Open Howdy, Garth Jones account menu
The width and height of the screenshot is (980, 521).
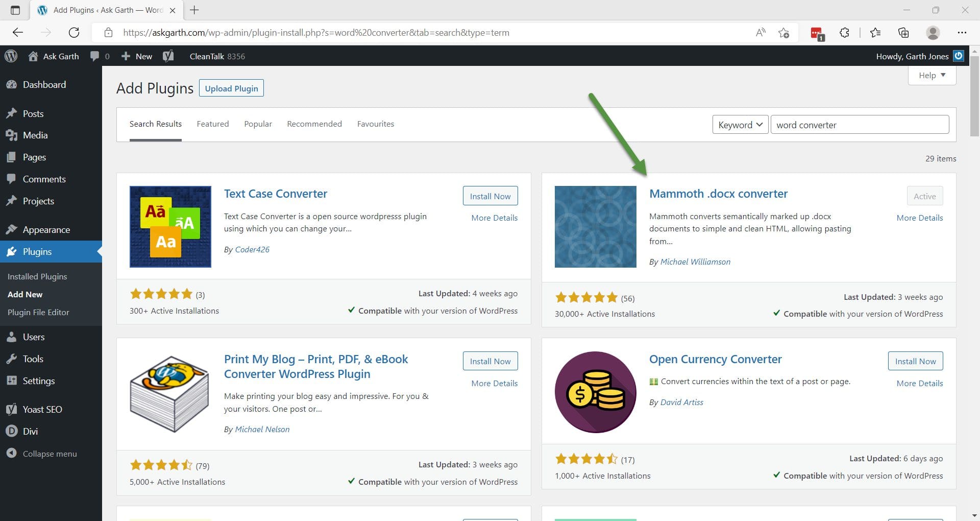(920, 56)
